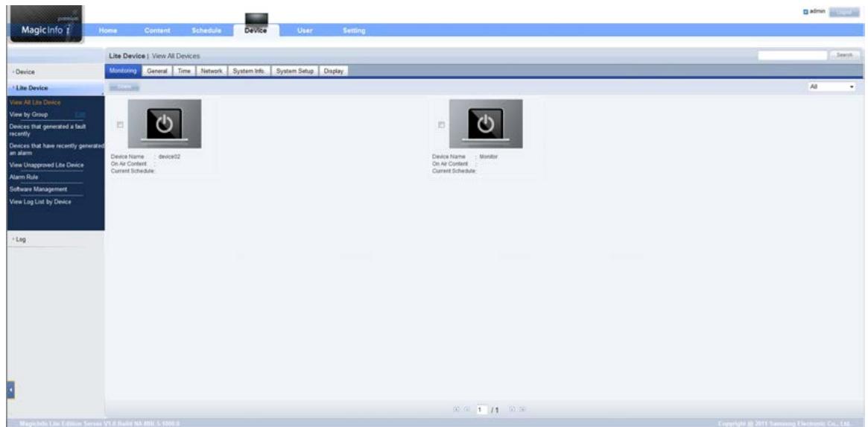Screen dimensions: 868x427
Task: Open Alarm Rule
Action: pyautogui.click(x=24, y=177)
